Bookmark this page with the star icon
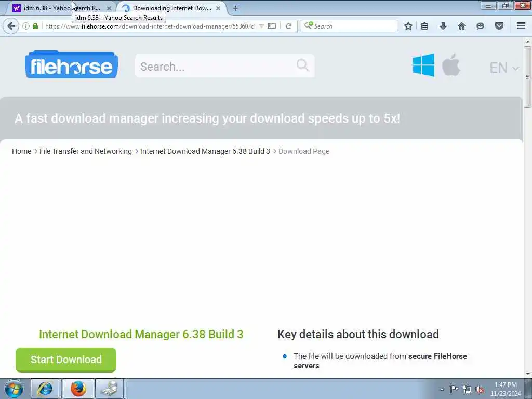Image resolution: width=532 pixels, height=399 pixels. pos(408,26)
